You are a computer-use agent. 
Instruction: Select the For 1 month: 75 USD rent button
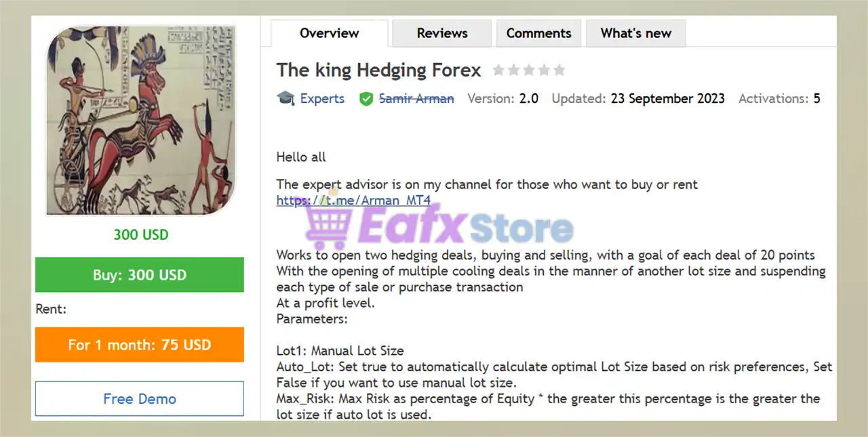[140, 345]
